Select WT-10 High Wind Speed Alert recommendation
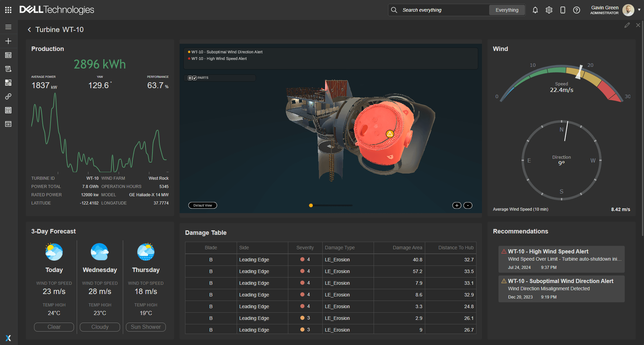The image size is (644, 345). tap(561, 259)
